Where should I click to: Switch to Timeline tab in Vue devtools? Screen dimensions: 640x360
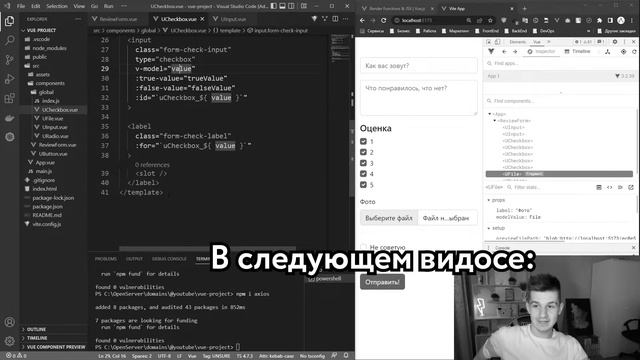577,51
